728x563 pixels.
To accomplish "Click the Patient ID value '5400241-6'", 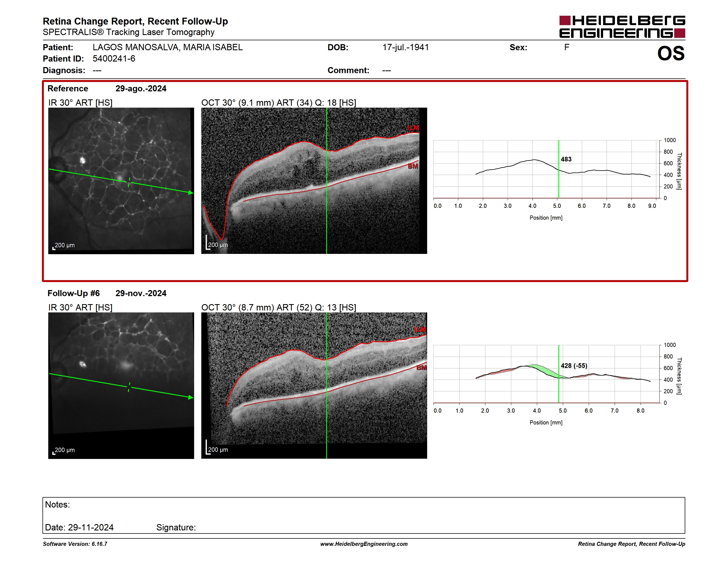I will [114, 59].
